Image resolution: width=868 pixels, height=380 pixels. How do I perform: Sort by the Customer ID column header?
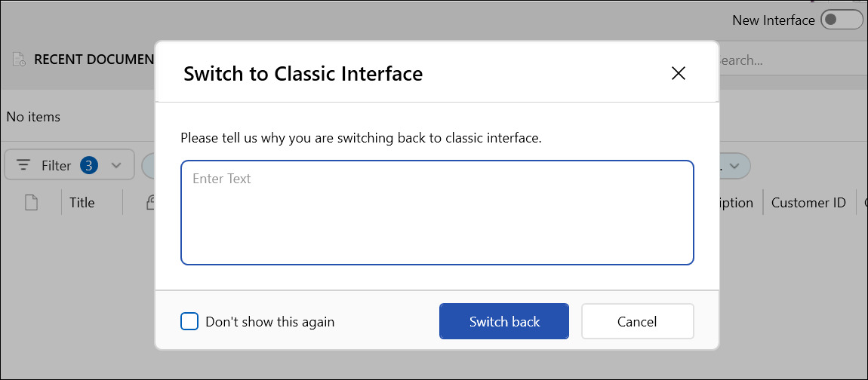point(808,203)
